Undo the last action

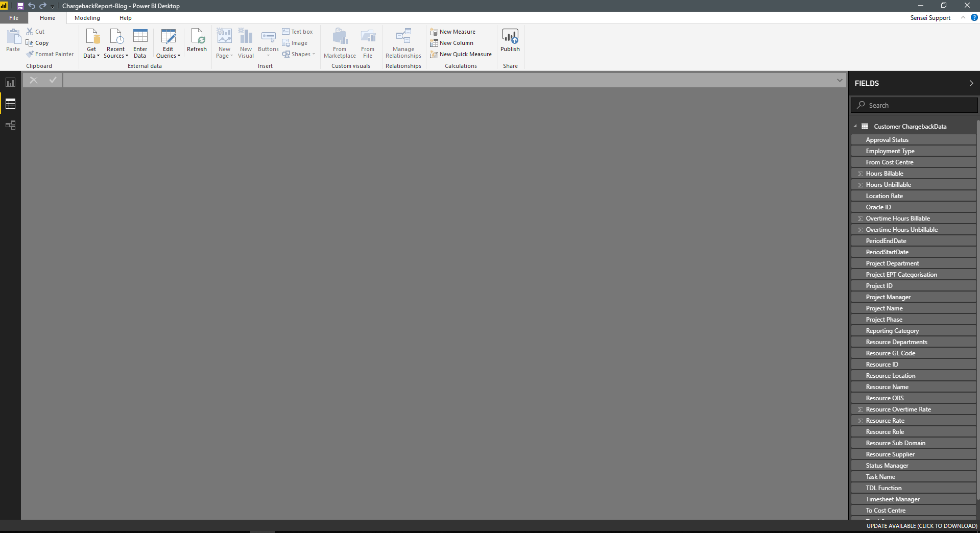coord(32,6)
